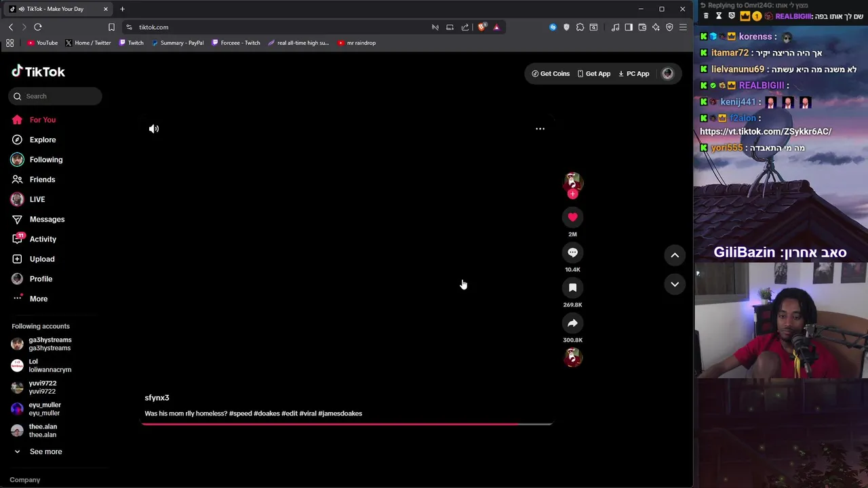Open Brave Shields lion icon
The height and width of the screenshot is (488, 868).
point(481,27)
